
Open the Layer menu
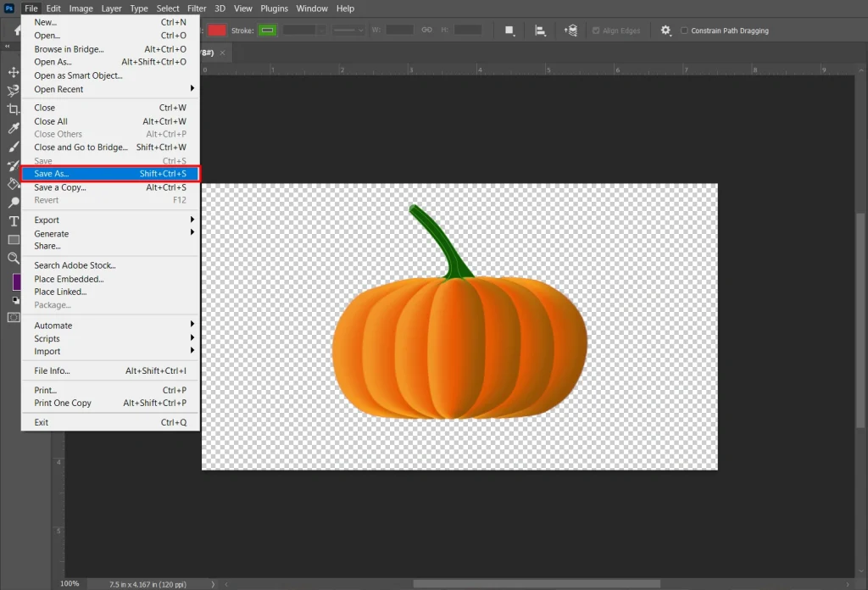click(x=111, y=8)
